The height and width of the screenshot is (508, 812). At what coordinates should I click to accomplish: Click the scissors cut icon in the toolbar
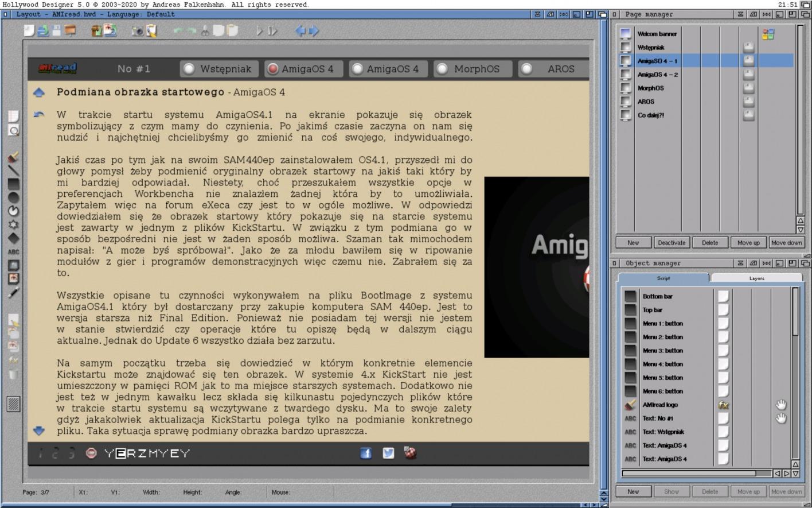[205, 31]
